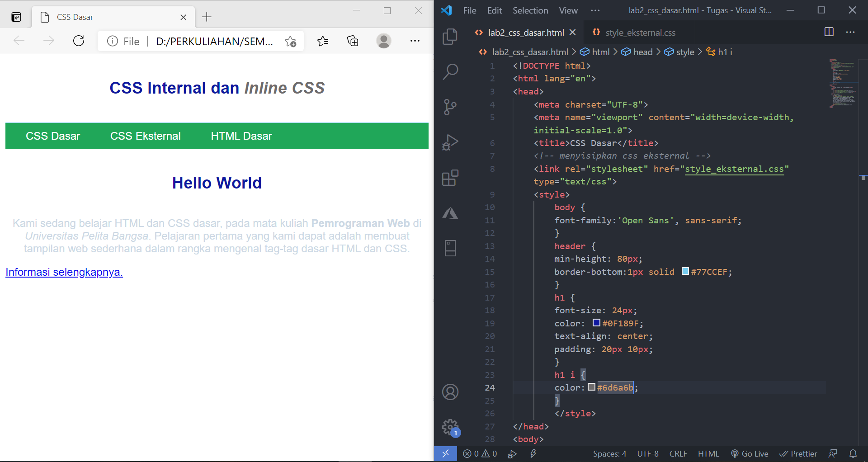
Task: Open the Extensions view
Action: coord(450,178)
